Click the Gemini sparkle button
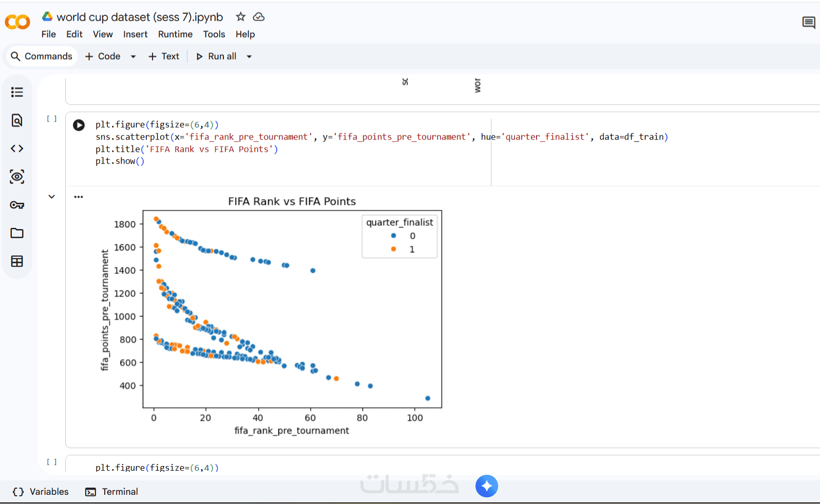 [x=487, y=486]
